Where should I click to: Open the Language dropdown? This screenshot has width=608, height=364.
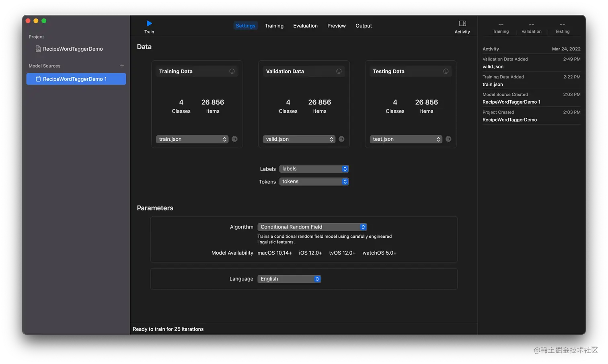(290, 279)
